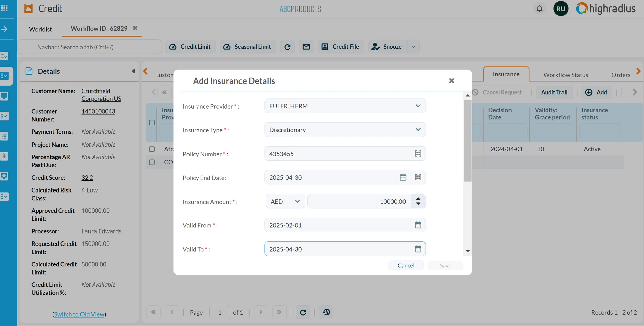
Task: Click the Switch to Old View link
Action: click(79, 314)
